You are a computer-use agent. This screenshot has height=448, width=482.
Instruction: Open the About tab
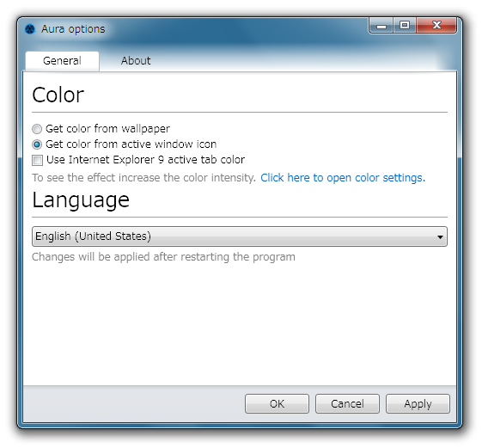136,61
